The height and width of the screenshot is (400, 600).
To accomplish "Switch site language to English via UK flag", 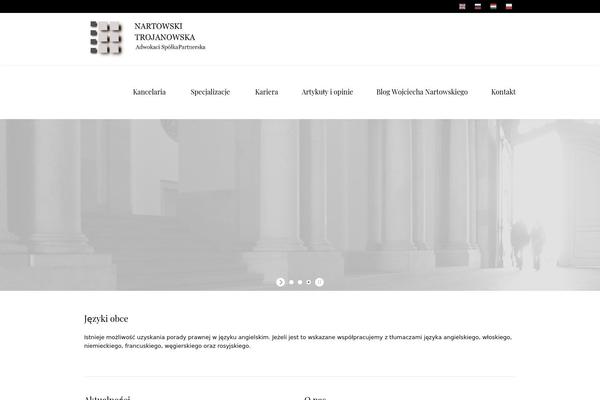I will click(x=462, y=7).
